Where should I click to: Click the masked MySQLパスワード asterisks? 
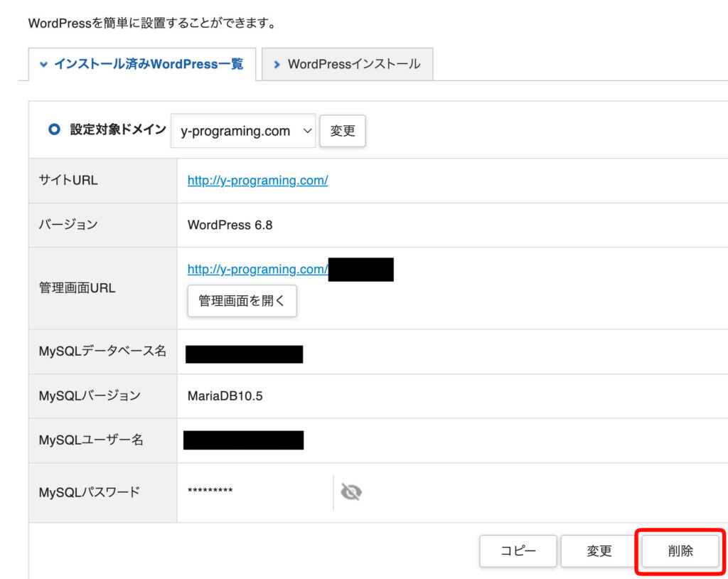(x=210, y=492)
